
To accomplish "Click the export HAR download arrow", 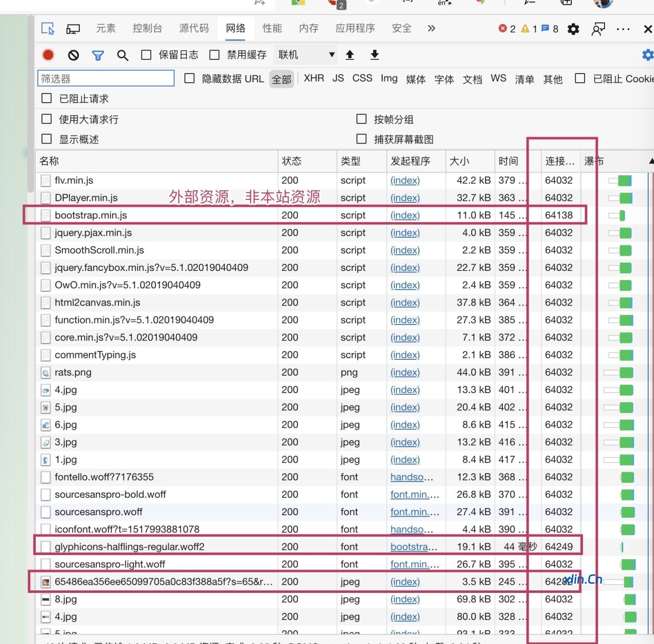I will click(375, 55).
